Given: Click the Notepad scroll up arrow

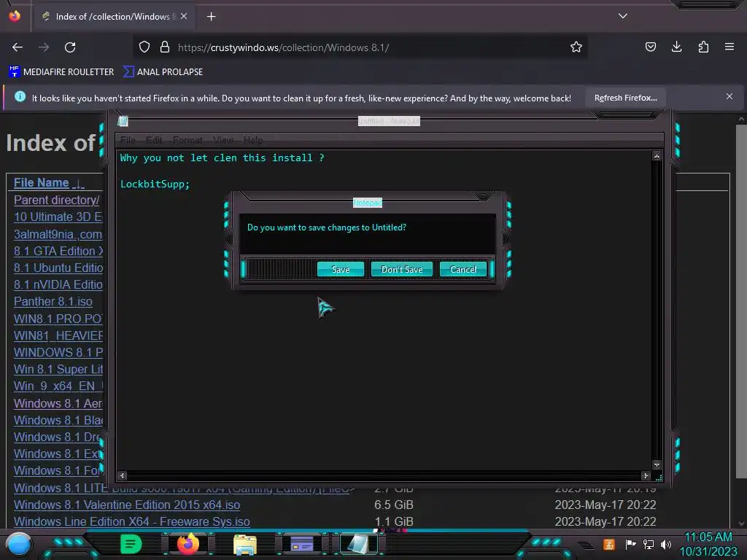Looking at the screenshot, I should point(657,156).
